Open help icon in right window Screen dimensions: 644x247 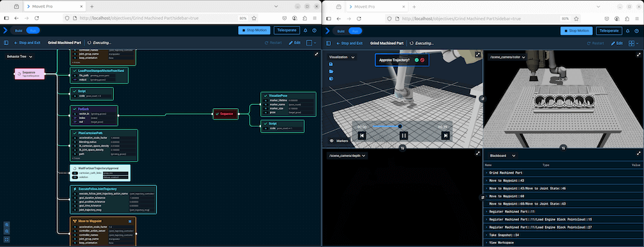click(637, 30)
